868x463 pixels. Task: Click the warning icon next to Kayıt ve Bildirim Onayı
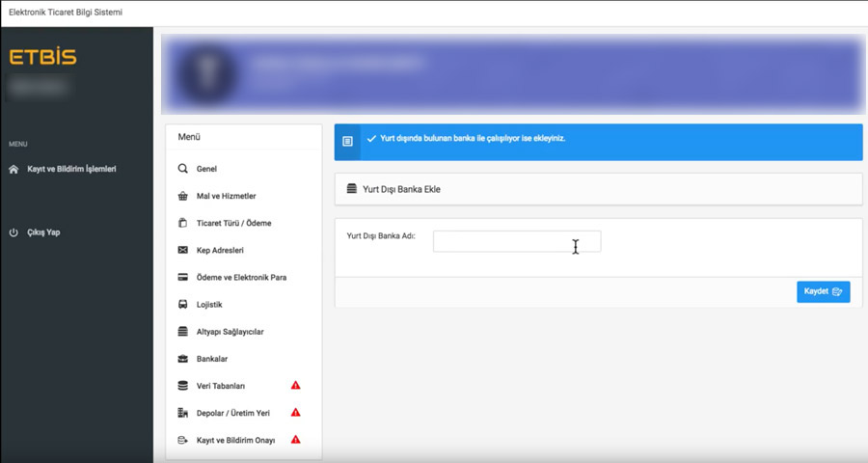(296, 439)
